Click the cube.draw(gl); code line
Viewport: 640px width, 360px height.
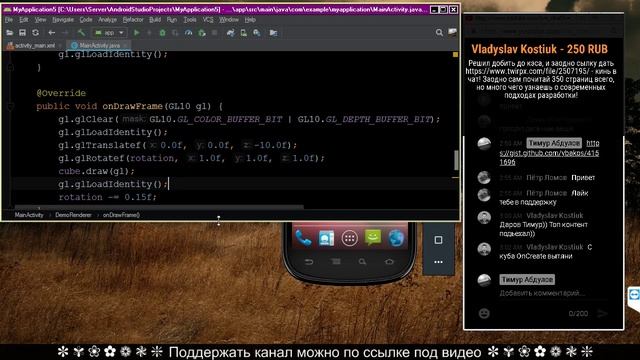(96, 171)
